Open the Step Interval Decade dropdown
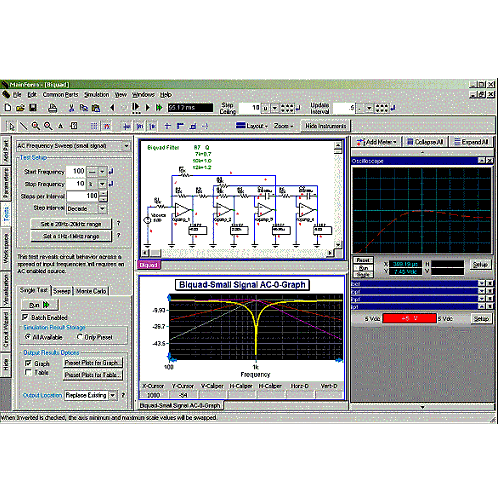500x500 pixels. coord(102,209)
